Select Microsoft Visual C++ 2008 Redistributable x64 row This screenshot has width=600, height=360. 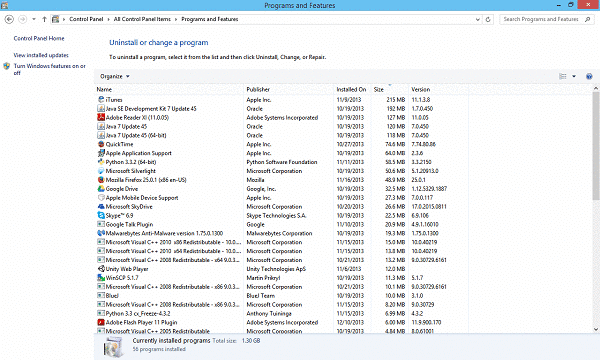[x=282, y=260]
